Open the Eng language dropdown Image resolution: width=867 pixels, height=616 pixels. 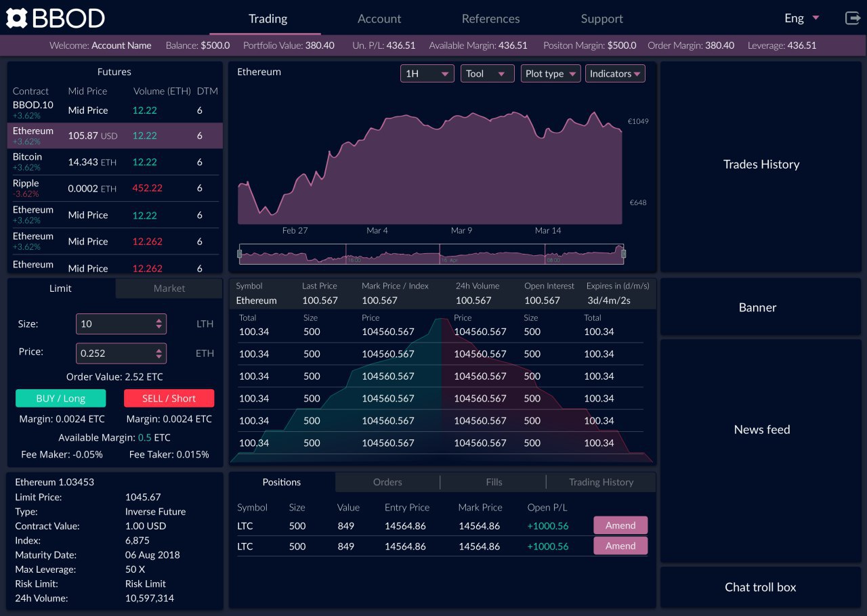click(802, 18)
